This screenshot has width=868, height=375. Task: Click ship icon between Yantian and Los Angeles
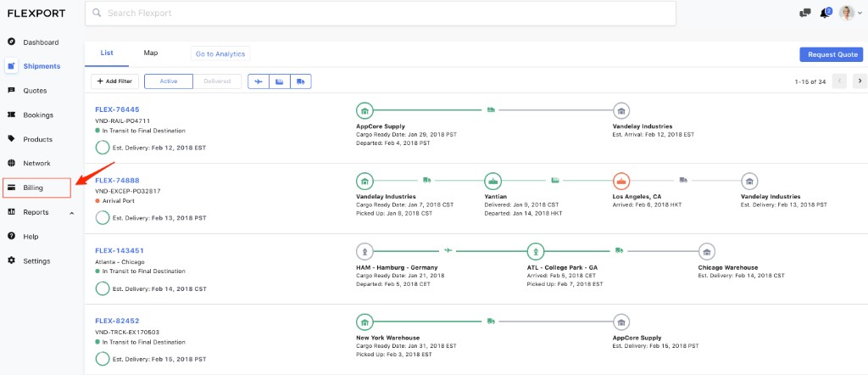click(555, 180)
